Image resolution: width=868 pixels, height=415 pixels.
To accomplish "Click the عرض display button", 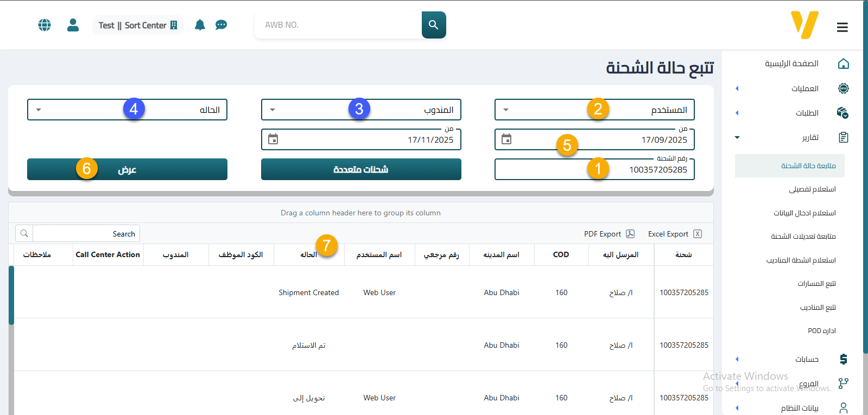I will 127,169.
